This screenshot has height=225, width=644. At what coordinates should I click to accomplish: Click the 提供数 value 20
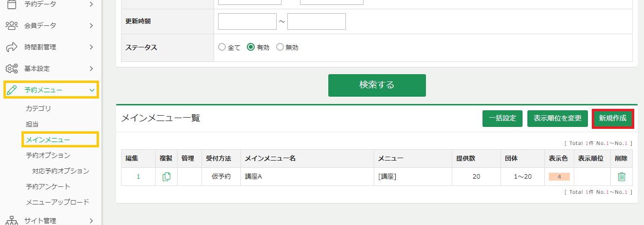(476, 177)
